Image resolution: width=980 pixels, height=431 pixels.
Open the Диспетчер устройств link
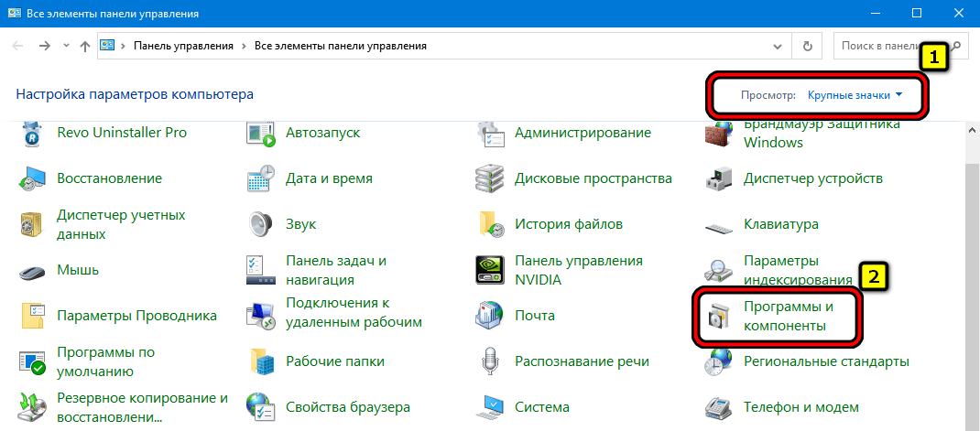[812, 178]
